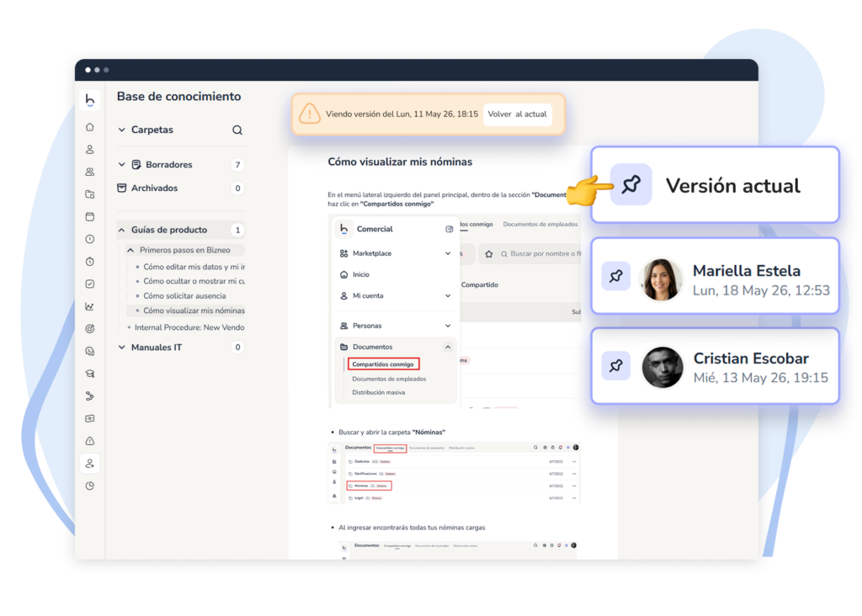Select Mariella Estela's version of 18 May
862x616 pixels.
coord(716,276)
